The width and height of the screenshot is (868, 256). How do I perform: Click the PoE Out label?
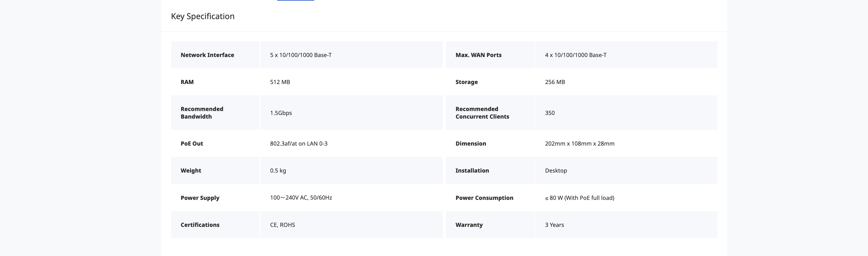(x=192, y=143)
